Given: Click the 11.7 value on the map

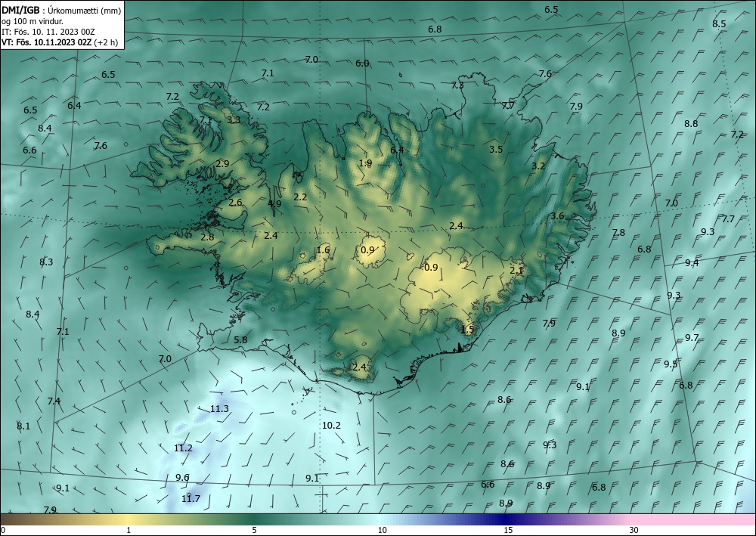Looking at the screenshot, I should (x=191, y=498).
